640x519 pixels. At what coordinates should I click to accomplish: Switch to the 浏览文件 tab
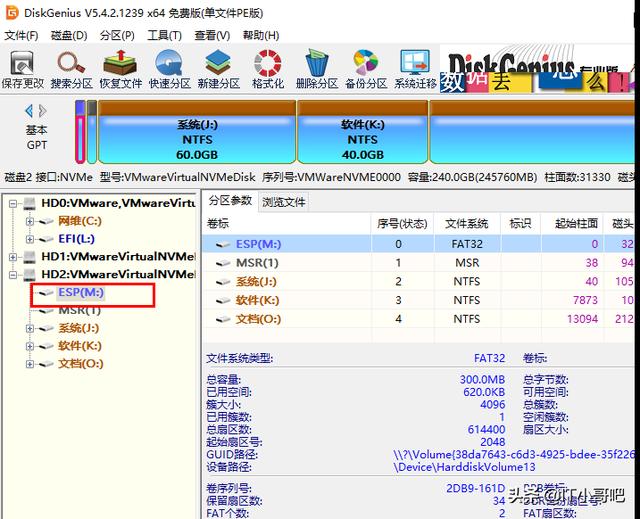click(284, 201)
